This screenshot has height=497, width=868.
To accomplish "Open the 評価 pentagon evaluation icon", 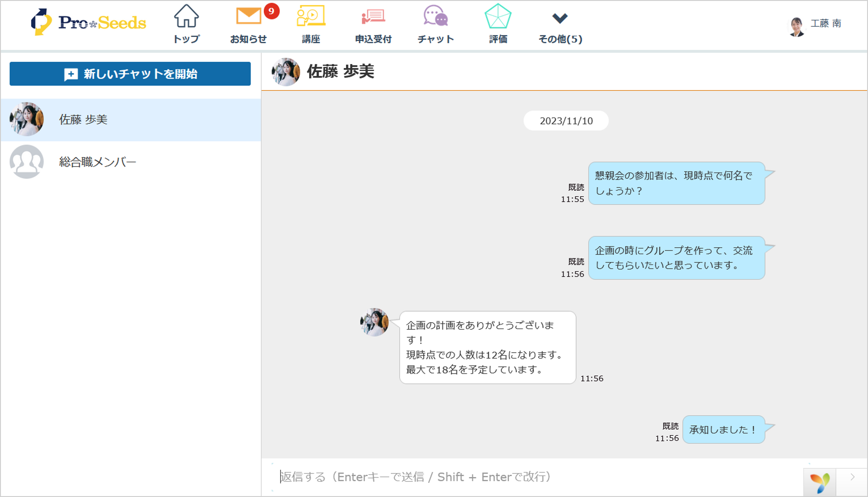I will (x=498, y=24).
